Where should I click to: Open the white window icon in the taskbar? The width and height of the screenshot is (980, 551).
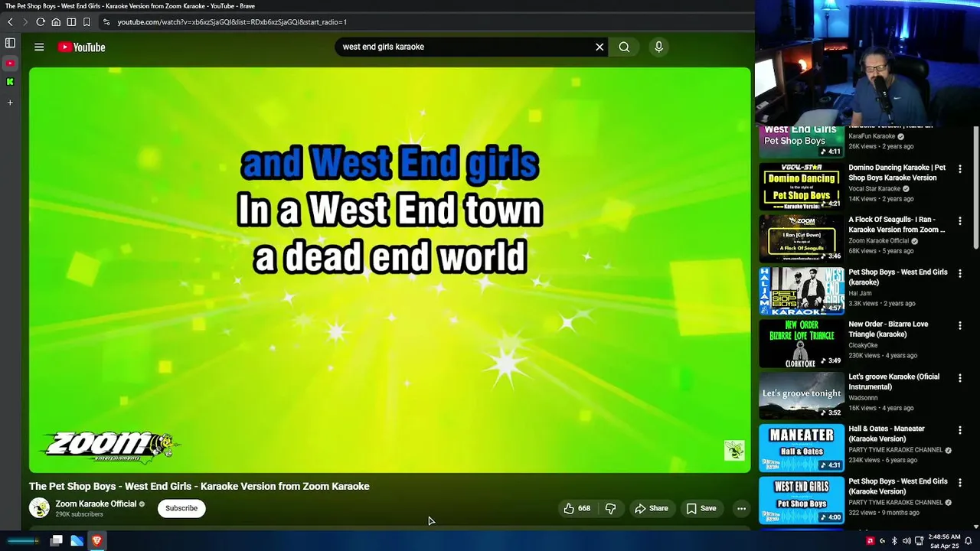point(56,541)
